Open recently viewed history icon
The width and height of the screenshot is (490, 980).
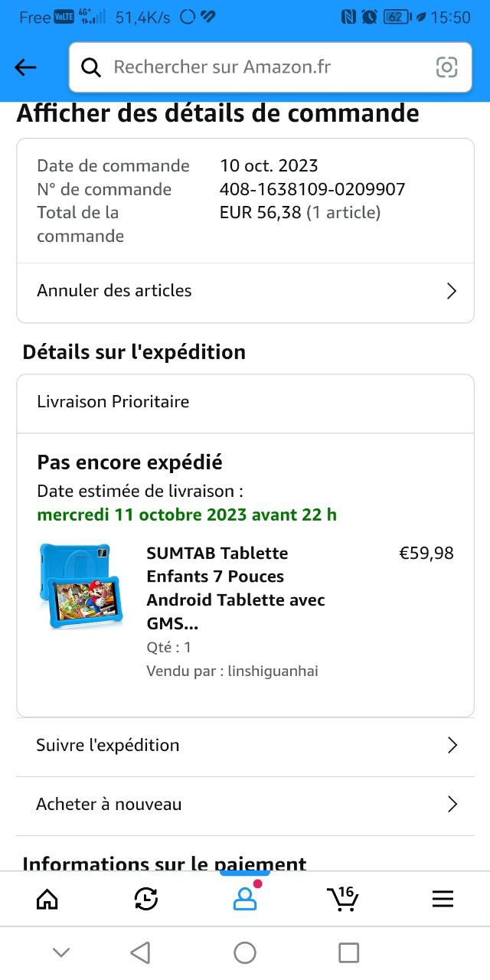coord(145,899)
